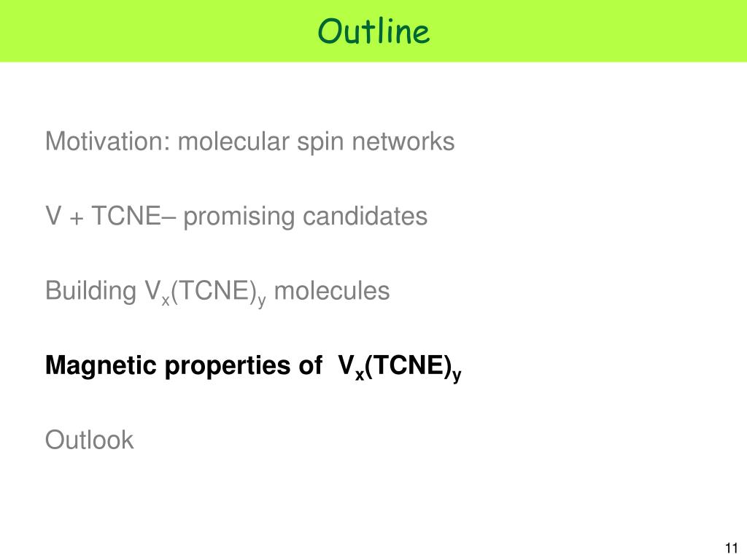Click the gray 'Vx(TCNE)y' formula in the Building line

point(205,293)
